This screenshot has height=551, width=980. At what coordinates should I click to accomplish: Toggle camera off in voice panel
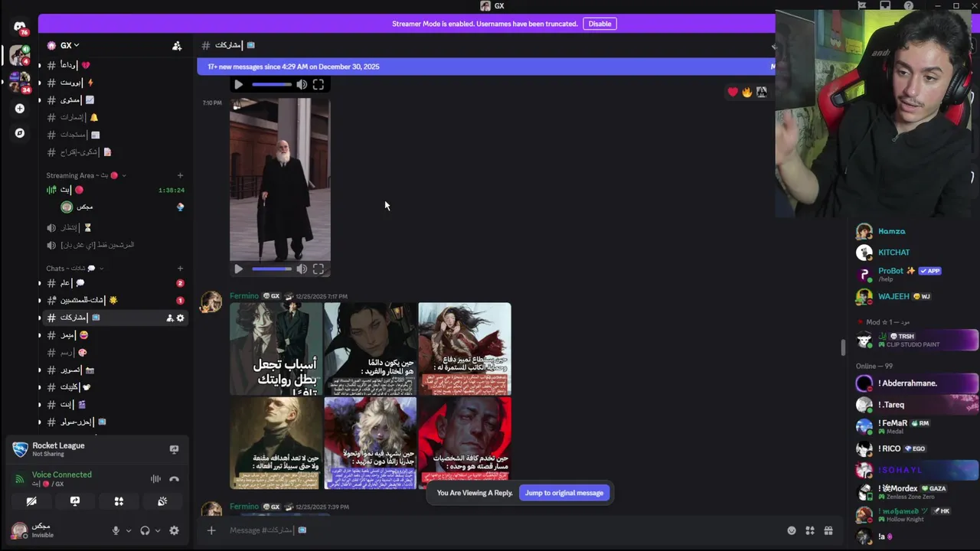pyautogui.click(x=31, y=501)
